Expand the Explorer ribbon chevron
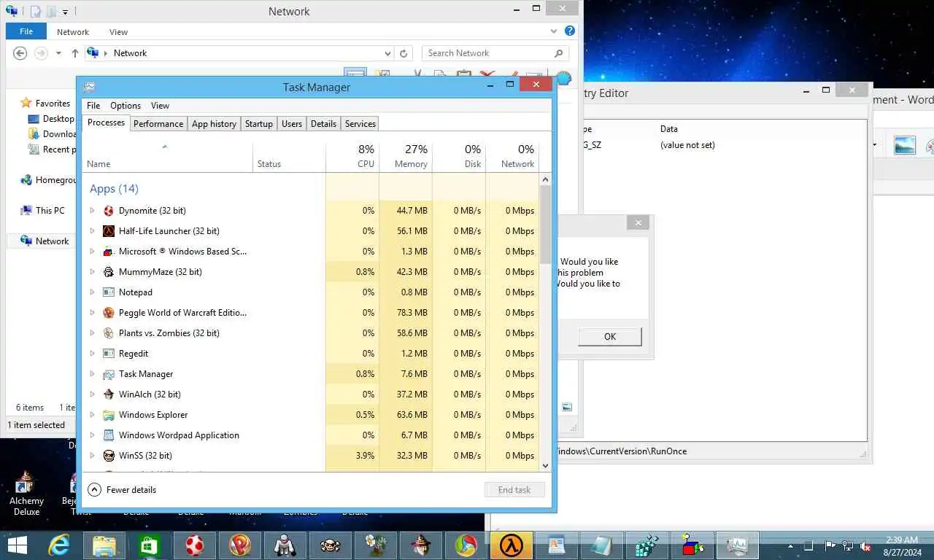This screenshot has width=934, height=560. pos(554,31)
